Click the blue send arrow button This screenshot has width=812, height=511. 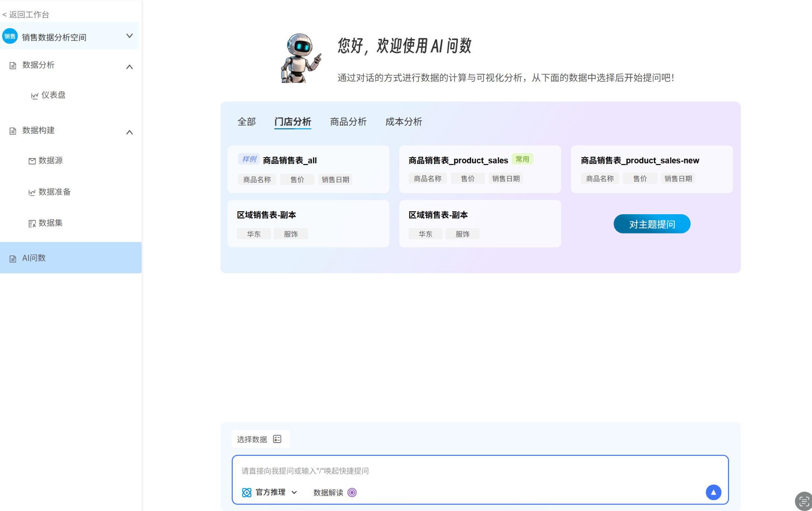coord(713,492)
